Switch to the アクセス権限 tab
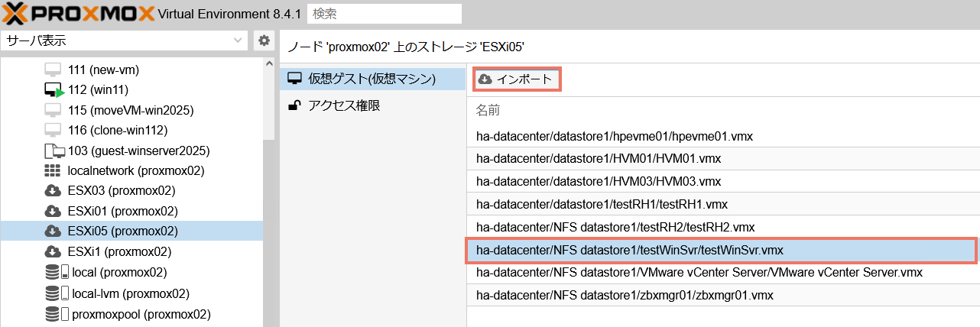 coord(343,105)
